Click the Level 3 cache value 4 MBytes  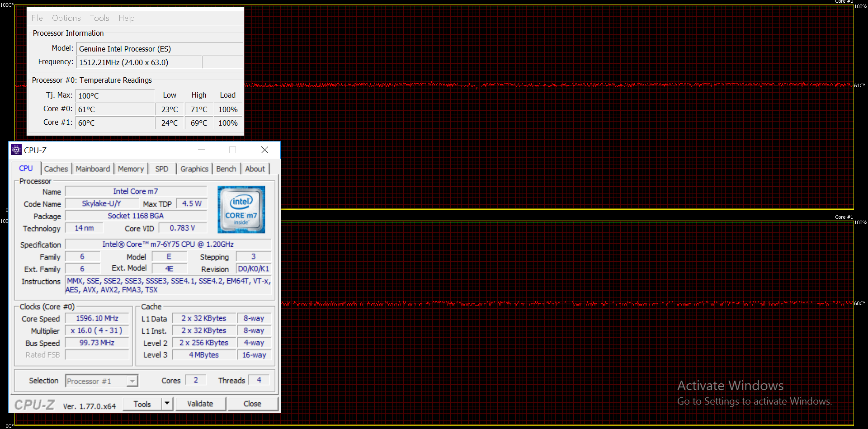coord(204,355)
